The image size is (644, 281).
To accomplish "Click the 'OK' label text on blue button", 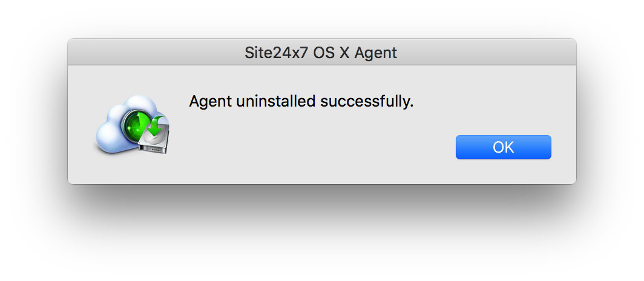I will (x=503, y=147).
